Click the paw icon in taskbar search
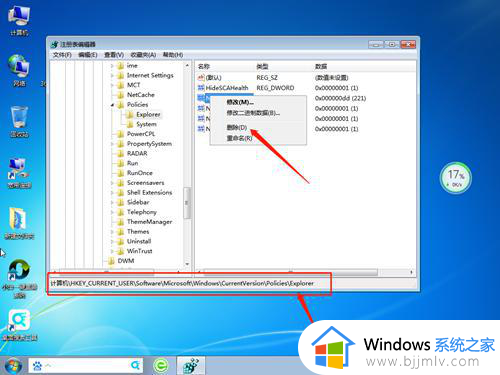This screenshot has height=375, width=500. click(37, 366)
